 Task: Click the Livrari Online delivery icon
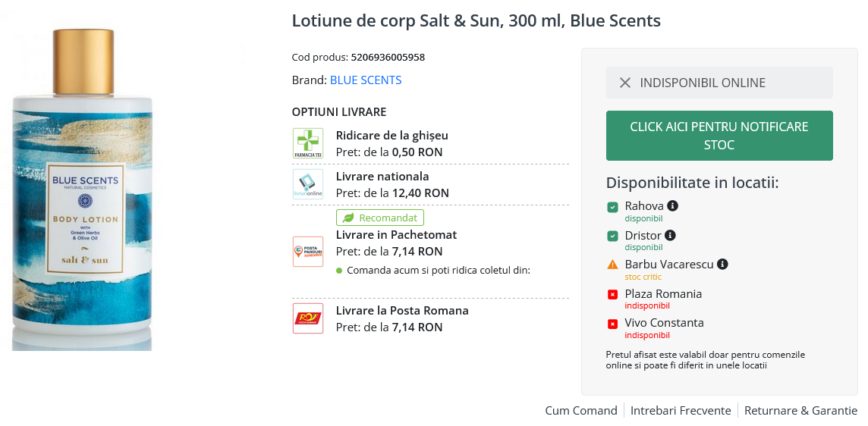click(308, 184)
